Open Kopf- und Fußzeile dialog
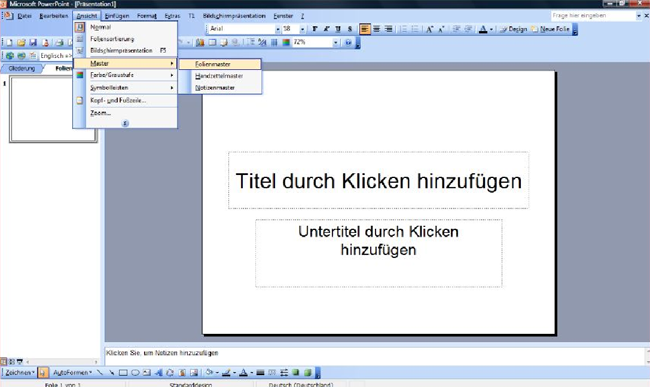650x387 pixels. [126, 100]
